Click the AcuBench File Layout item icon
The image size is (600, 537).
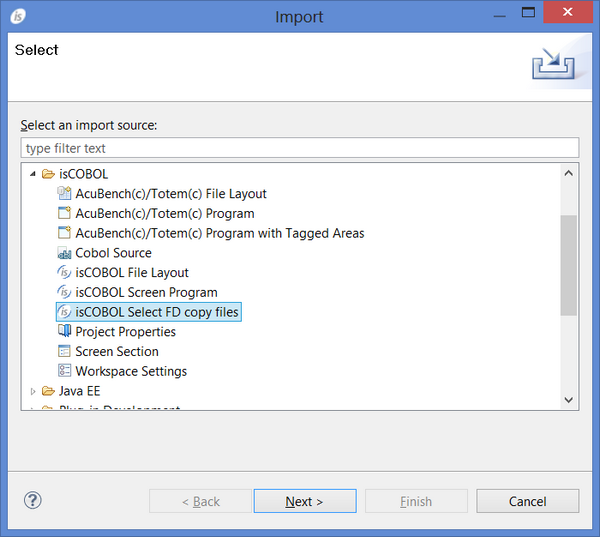coord(65,194)
